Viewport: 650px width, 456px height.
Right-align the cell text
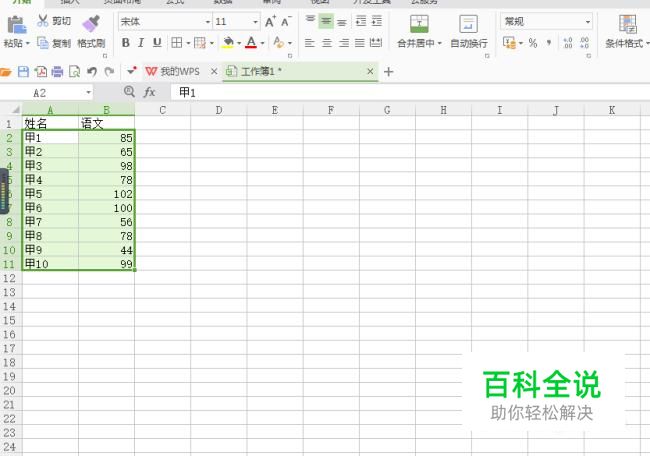point(344,43)
